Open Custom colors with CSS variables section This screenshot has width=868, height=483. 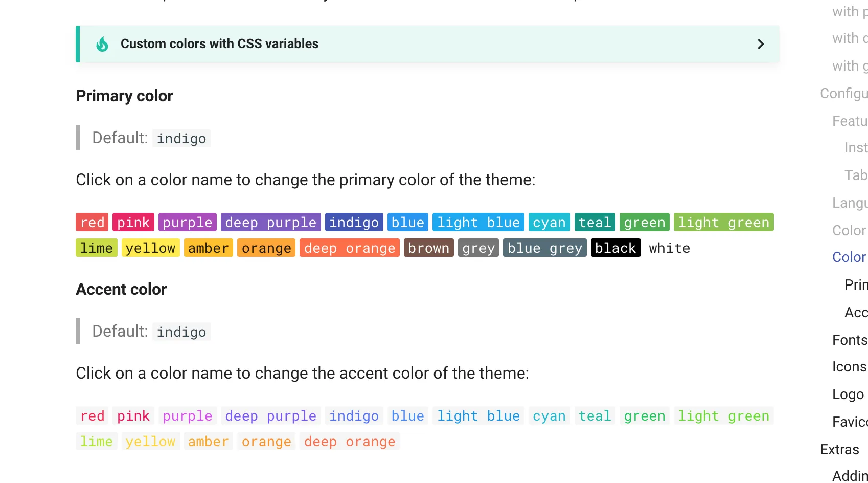pos(219,44)
